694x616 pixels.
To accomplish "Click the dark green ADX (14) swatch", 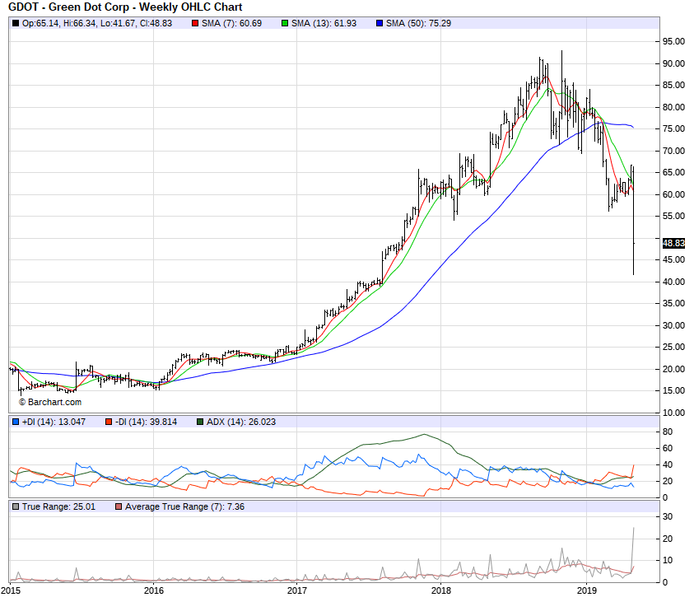I will click(x=200, y=422).
